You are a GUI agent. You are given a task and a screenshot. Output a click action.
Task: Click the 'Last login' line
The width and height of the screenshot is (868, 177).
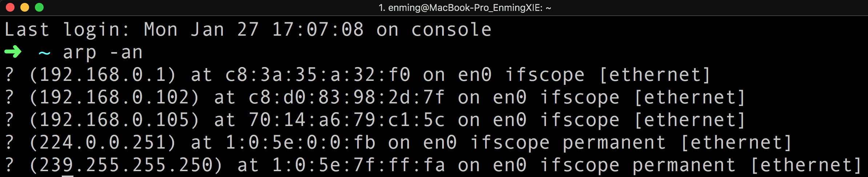click(248, 29)
